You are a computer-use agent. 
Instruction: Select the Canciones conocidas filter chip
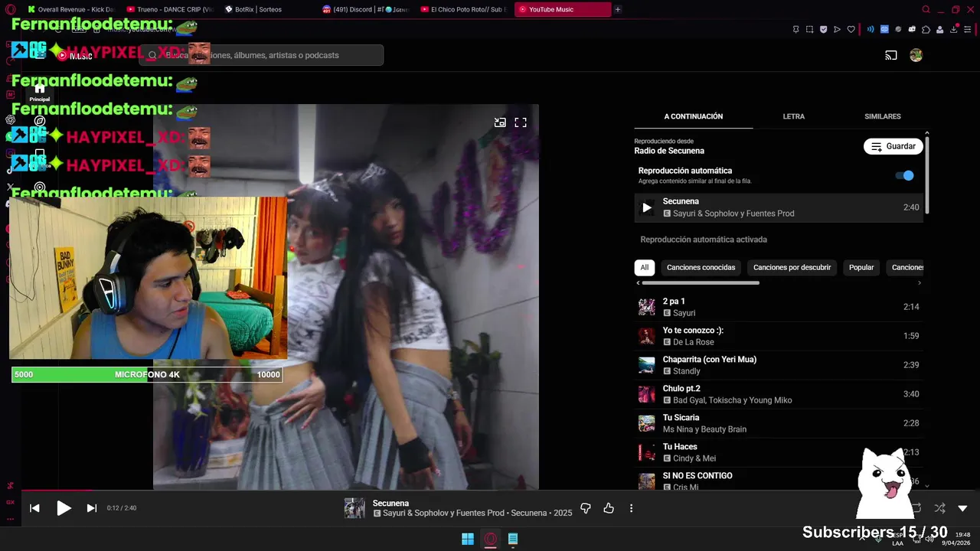coord(701,267)
